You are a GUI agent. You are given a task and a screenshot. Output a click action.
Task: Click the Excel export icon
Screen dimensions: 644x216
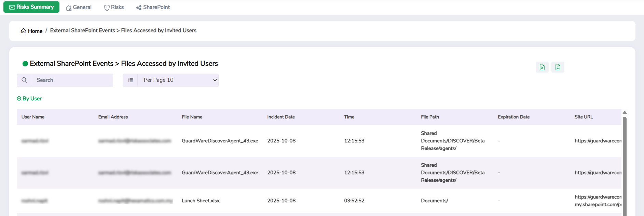pos(542,67)
